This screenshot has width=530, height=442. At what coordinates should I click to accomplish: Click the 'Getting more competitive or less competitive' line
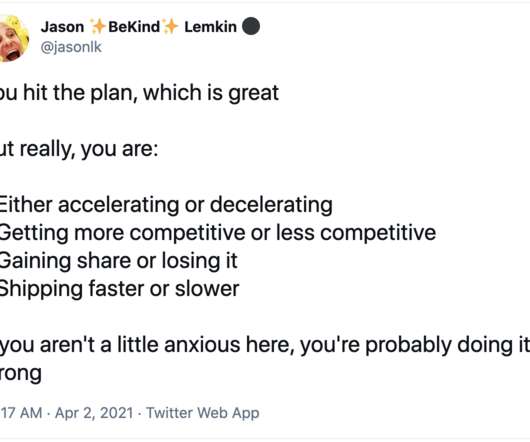click(x=218, y=233)
